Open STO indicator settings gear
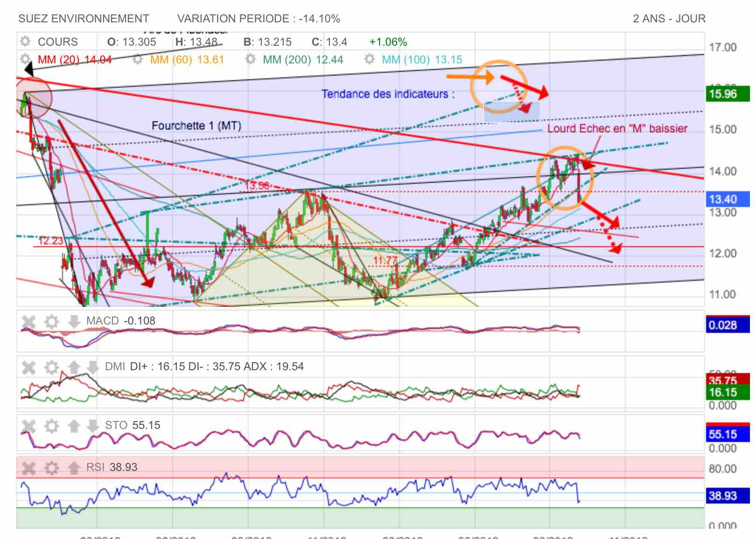The height and width of the screenshot is (539, 756). 51,426
